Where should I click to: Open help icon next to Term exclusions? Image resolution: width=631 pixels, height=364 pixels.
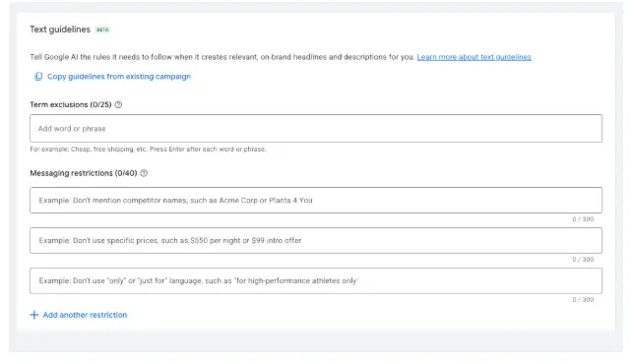pyautogui.click(x=118, y=104)
